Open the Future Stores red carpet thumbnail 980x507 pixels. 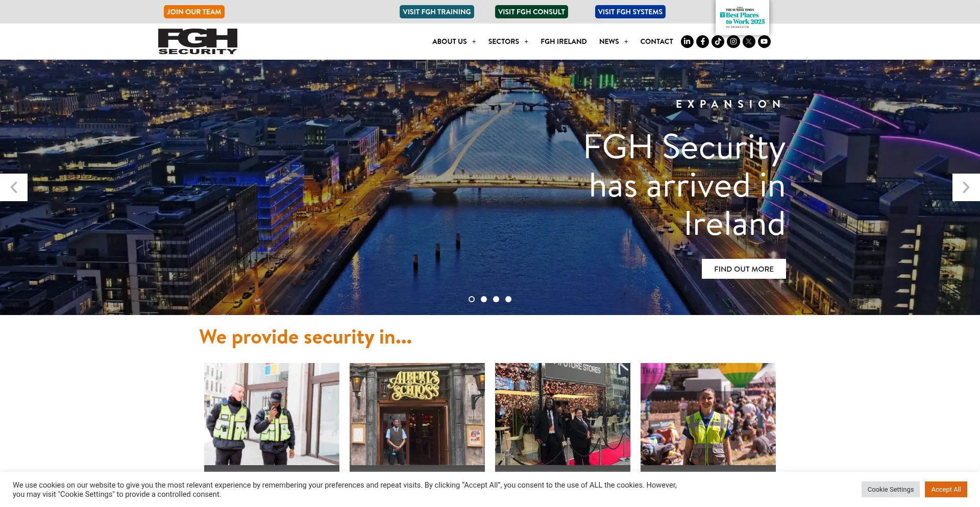coord(562,414)
